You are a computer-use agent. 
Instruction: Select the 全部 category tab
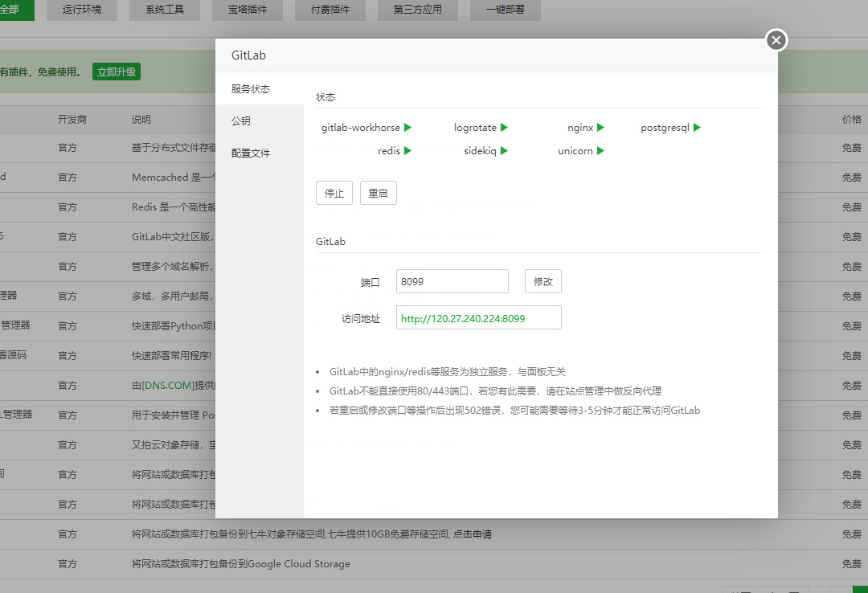pyautogui.click(x=15, y=10)
